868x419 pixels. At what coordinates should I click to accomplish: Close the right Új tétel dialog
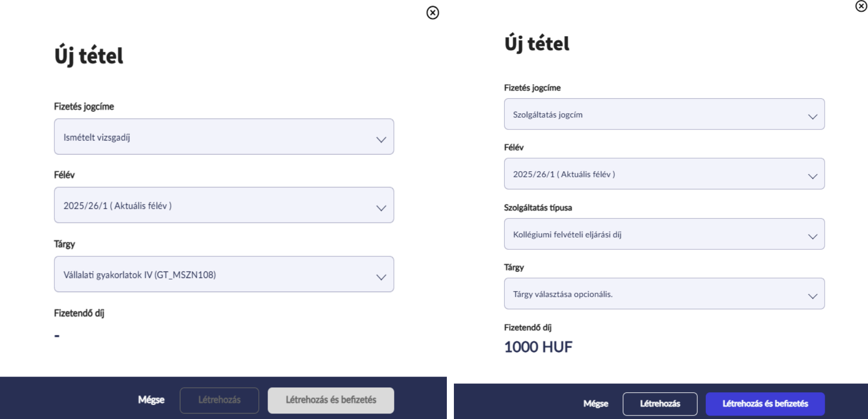click(x=861, y=6)
